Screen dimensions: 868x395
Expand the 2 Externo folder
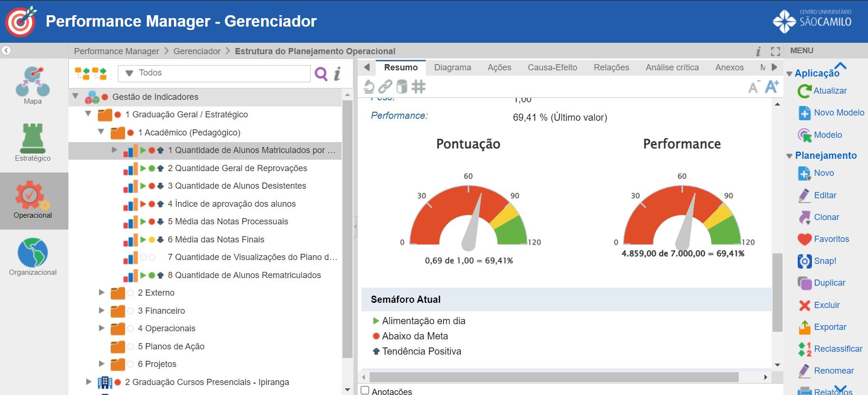point(101,292)
